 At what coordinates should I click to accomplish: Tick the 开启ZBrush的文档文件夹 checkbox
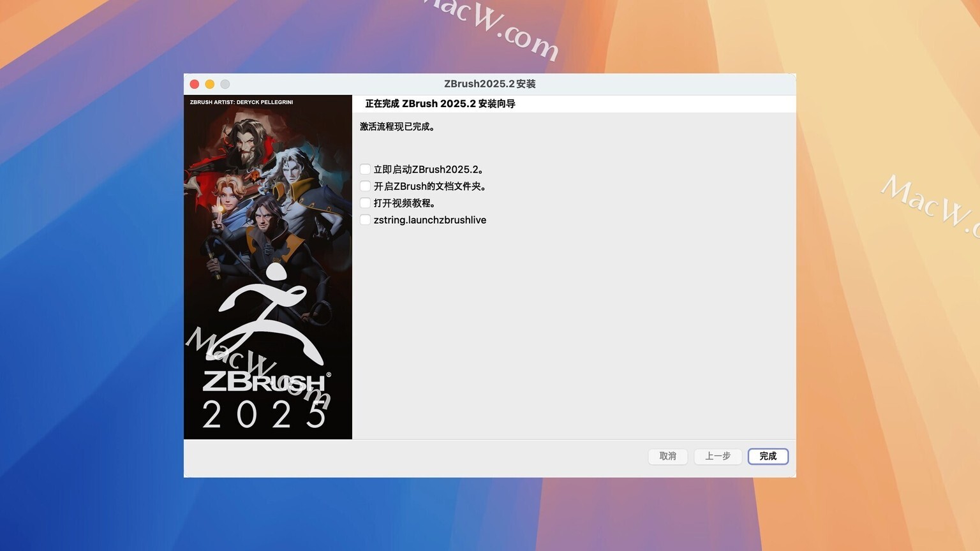click(x=365, y=186)
